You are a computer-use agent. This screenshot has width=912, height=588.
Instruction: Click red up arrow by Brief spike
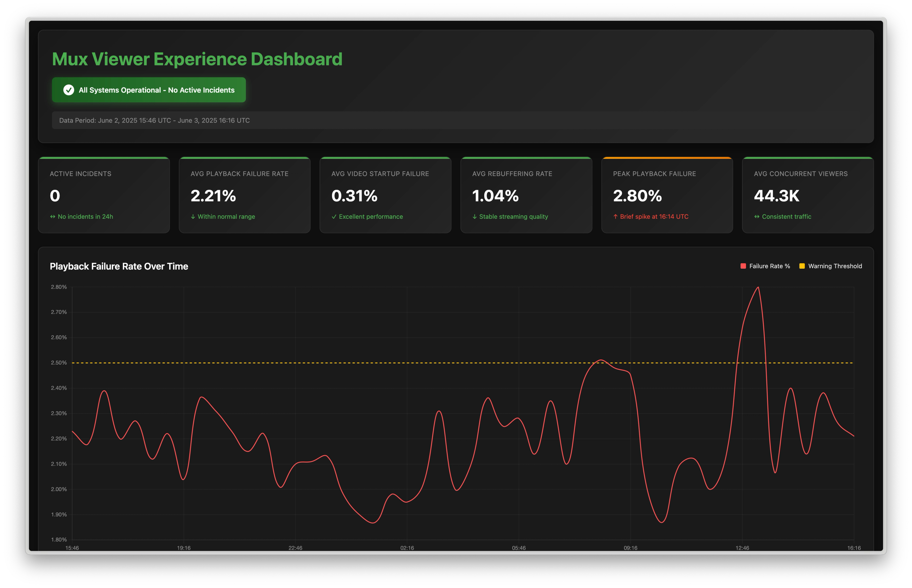click(x=615, y=216)
